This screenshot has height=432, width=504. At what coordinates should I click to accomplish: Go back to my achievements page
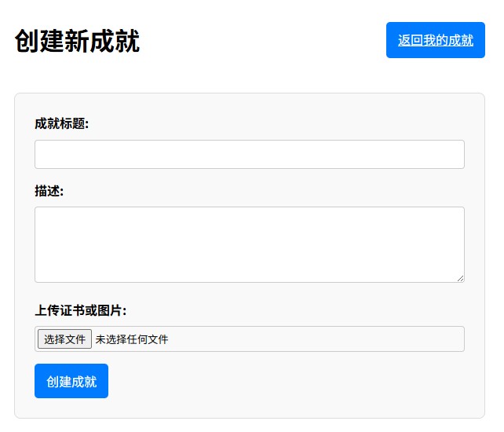pos(435,40)
